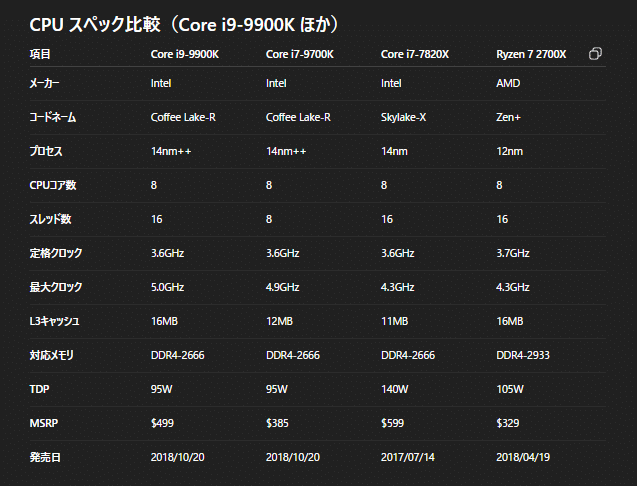The image size is (637, 486).
Task: Select 'Zen+' codename cell
Action: click(508, 117)
